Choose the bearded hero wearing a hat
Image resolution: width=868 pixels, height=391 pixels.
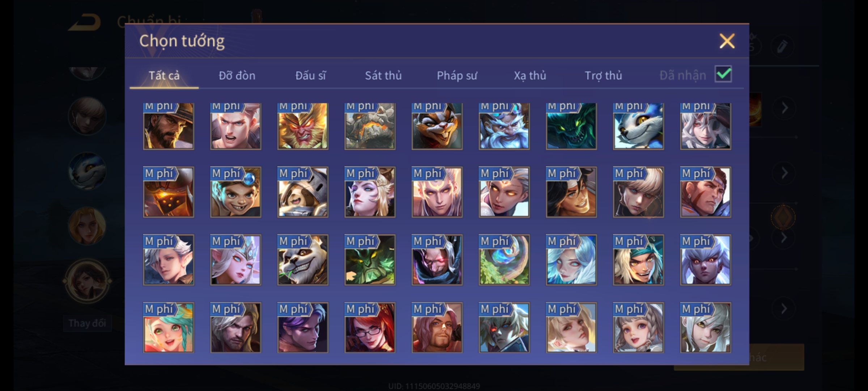(x=169, y=126)
